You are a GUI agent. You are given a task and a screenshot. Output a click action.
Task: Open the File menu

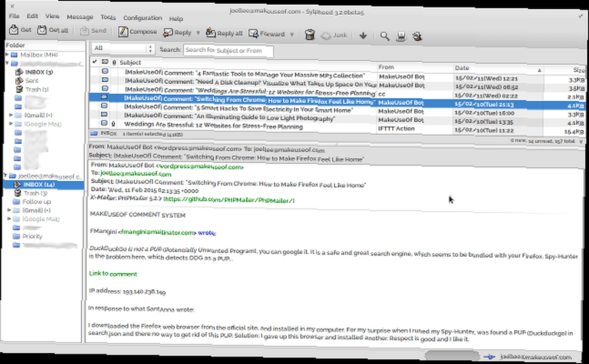14,16
